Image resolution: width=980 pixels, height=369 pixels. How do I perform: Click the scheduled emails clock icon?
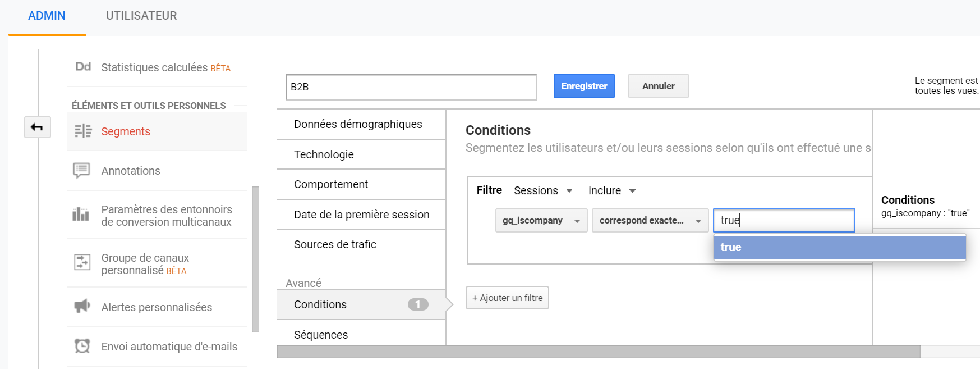(82, 346)
